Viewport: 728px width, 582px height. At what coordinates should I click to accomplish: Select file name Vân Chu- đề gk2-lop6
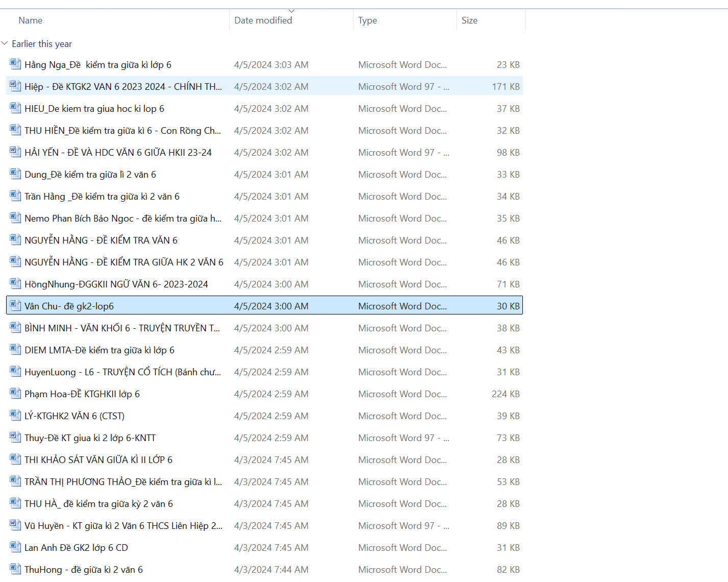pyautogui.click(x=69, y=306)
